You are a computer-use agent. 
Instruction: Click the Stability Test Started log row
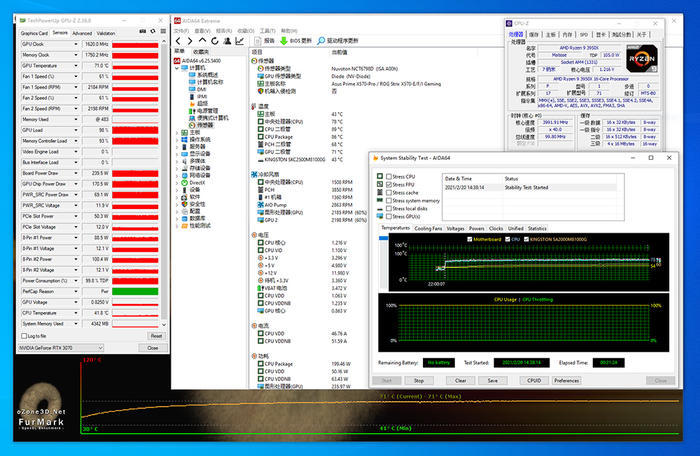531,188
